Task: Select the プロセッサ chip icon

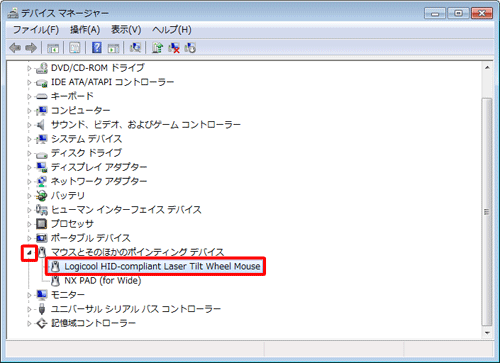Action: [41, 224]
